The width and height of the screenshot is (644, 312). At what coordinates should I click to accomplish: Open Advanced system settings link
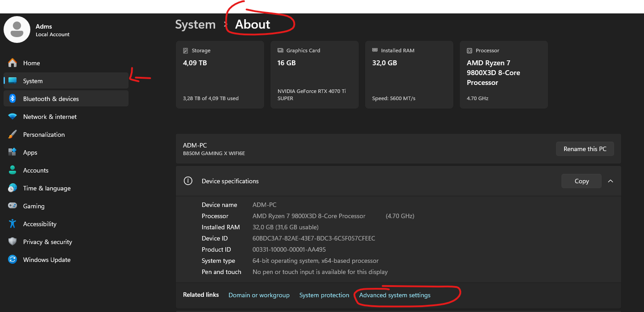[x=395, y=295]
